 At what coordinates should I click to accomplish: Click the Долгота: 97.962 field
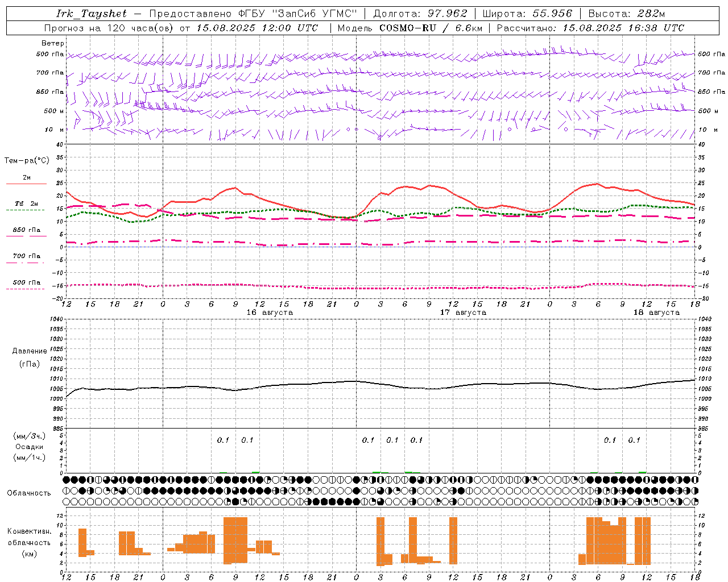[x=420, y=14]
